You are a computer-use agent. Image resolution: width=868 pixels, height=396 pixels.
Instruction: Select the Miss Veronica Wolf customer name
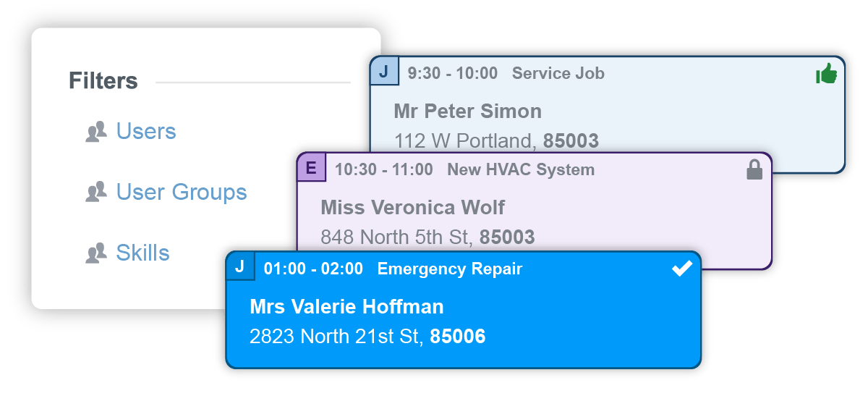(x=412, y=208)
